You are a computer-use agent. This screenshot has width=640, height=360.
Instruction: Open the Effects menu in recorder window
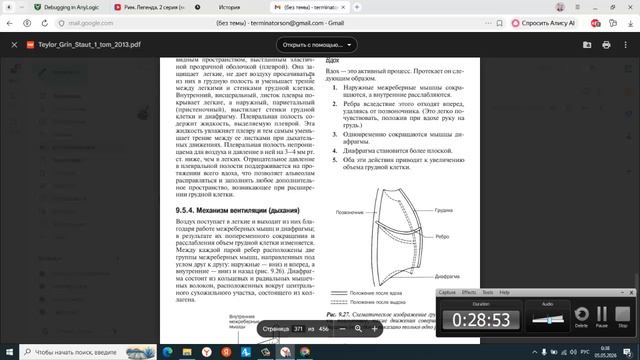469,292
